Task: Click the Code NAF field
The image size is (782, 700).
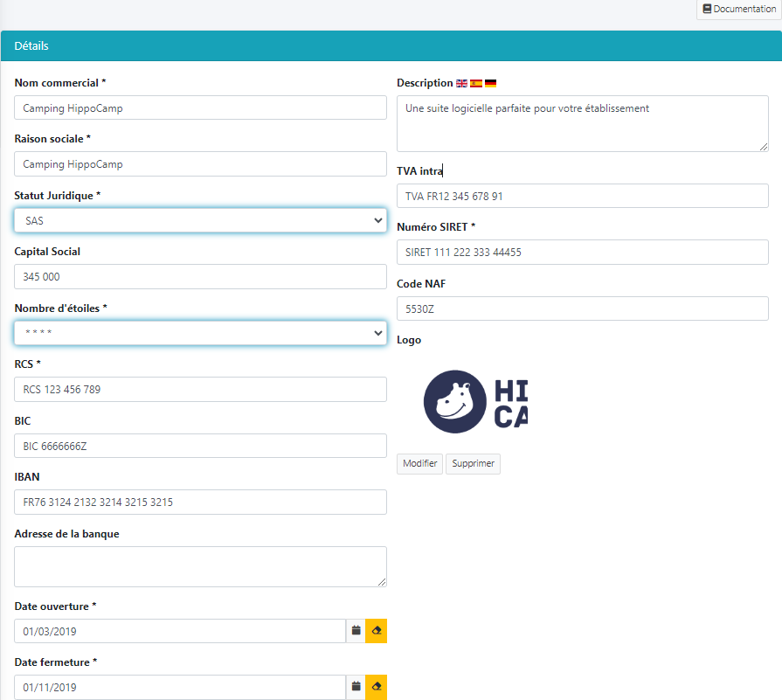Action: point(582,308)
